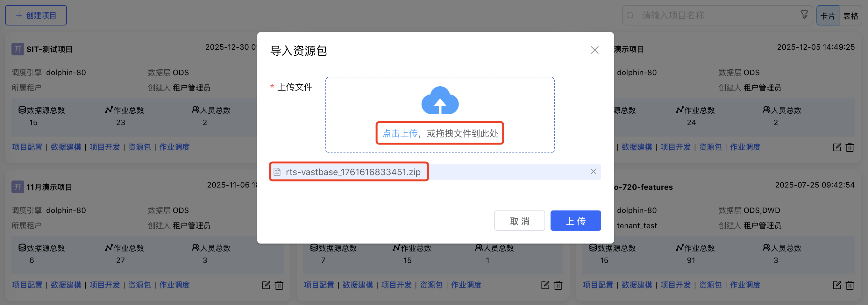The width and height of the screenshot is (868, 305).
Task: Delete the project with 7 data sources
Action: [558, 285]
